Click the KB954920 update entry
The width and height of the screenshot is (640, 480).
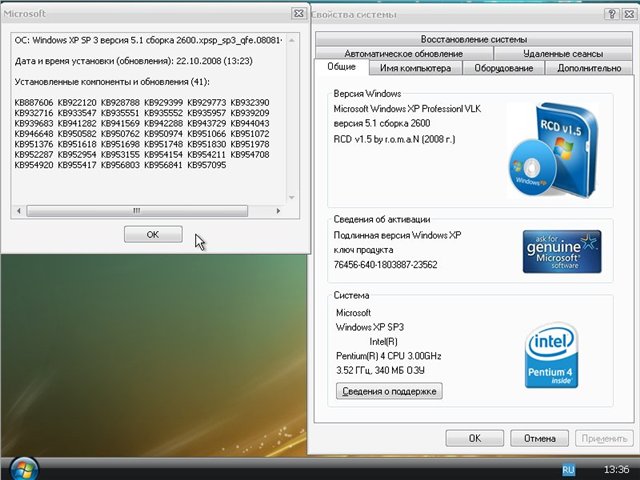(34, 165)
